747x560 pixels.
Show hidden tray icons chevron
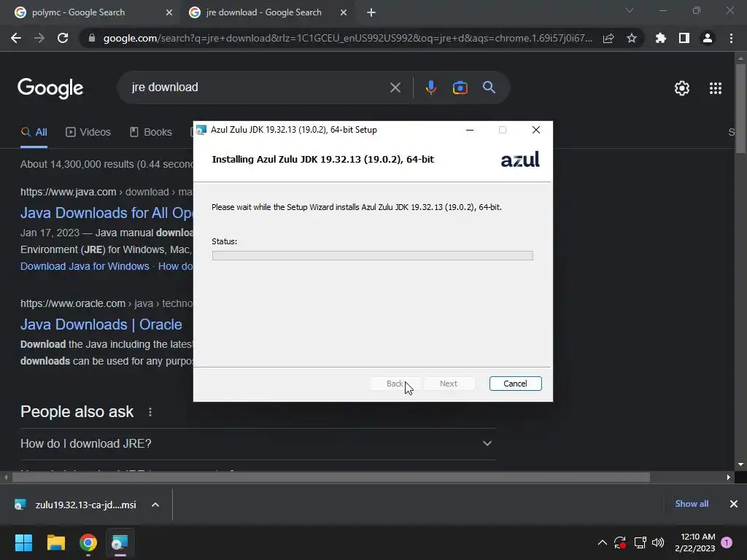(602, 542)
